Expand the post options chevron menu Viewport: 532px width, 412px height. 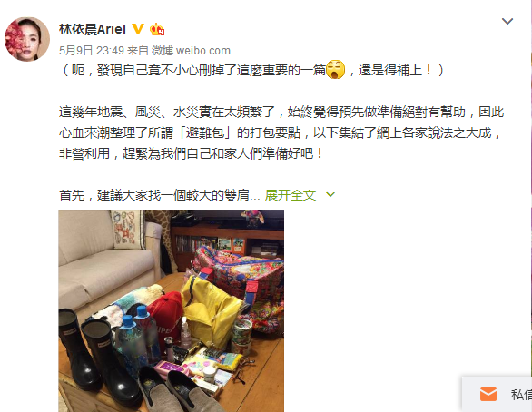507,22
